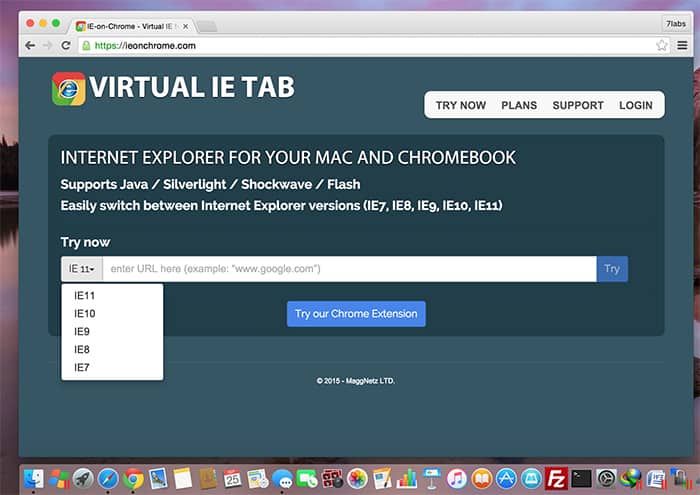Click copyright 2015 MaggNetz LTD text
The height and width of the screenshot is (495, 700).
click(x=356, y=381)
